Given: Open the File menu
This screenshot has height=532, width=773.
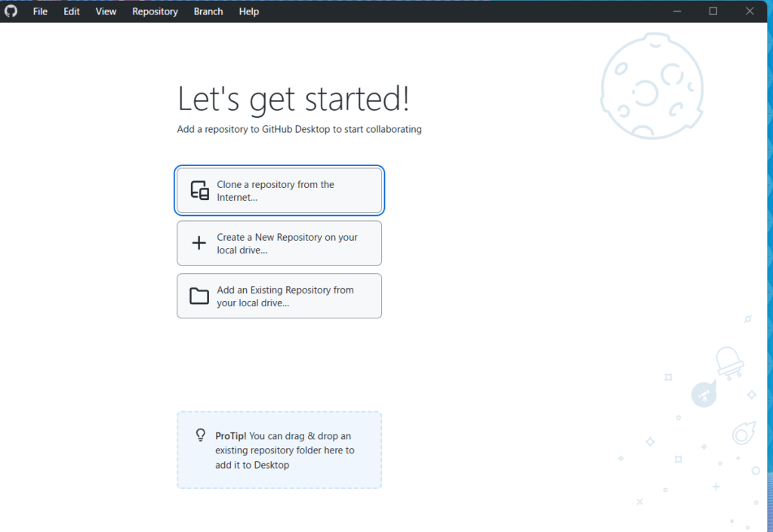Looking at the screenshot, I should point(40,11).
